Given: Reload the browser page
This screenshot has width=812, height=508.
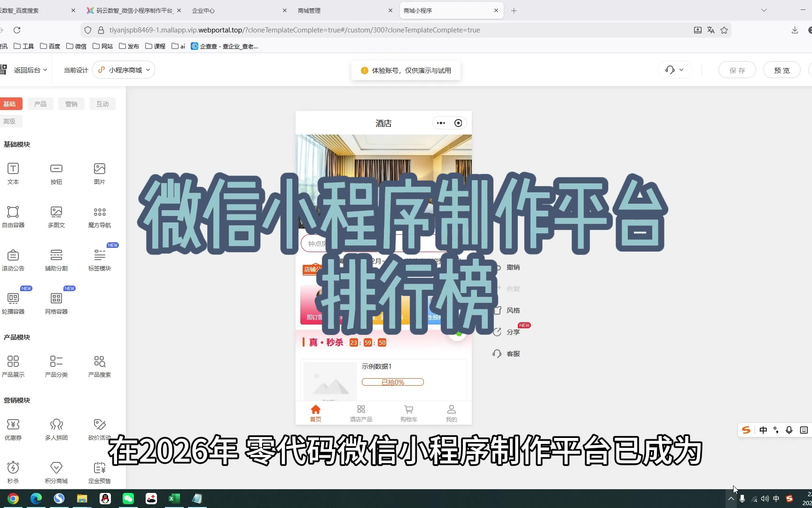Looking at the screenshot, I should pos(17,30).
